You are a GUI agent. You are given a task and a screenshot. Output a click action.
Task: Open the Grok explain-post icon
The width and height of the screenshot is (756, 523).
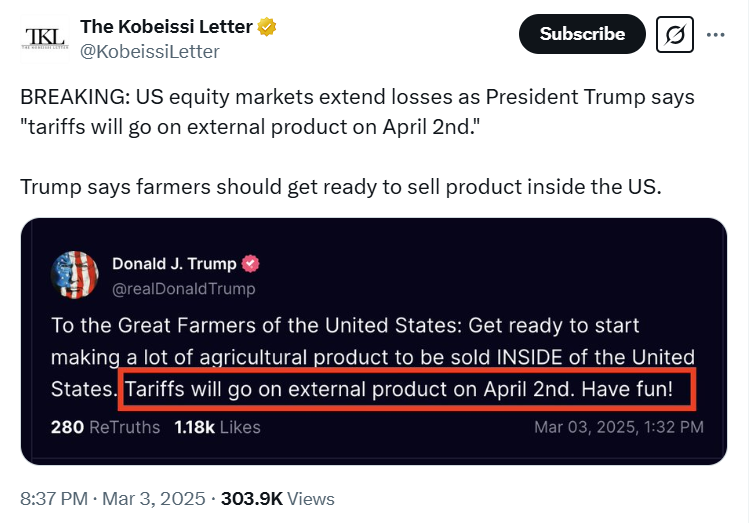[675, 34]
